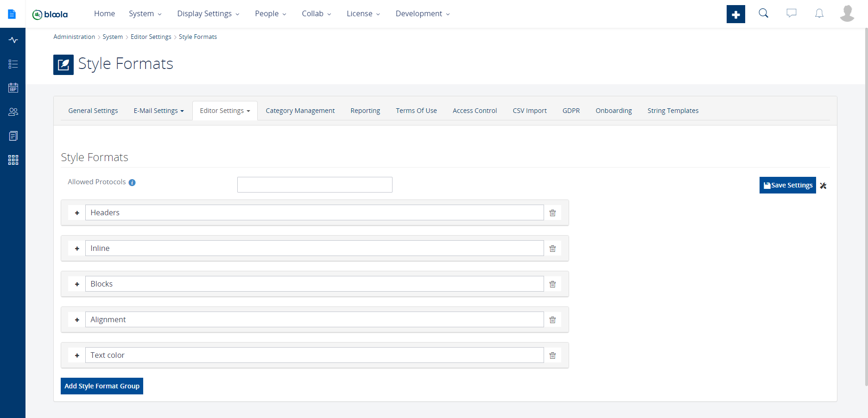Screen dimensions: 868x418
Task: Open the Editor Settings tab dropdown
Action: pyautogui.click(x=225, y=111)
